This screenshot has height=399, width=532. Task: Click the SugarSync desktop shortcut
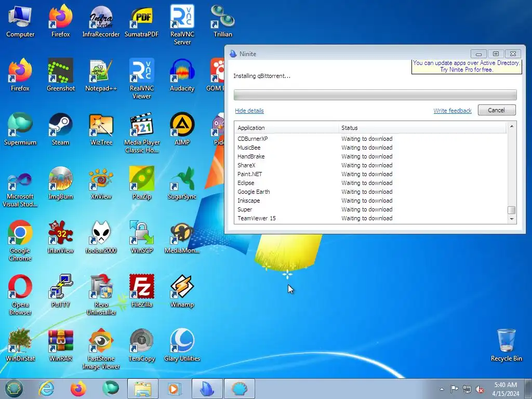coord(182,183)
